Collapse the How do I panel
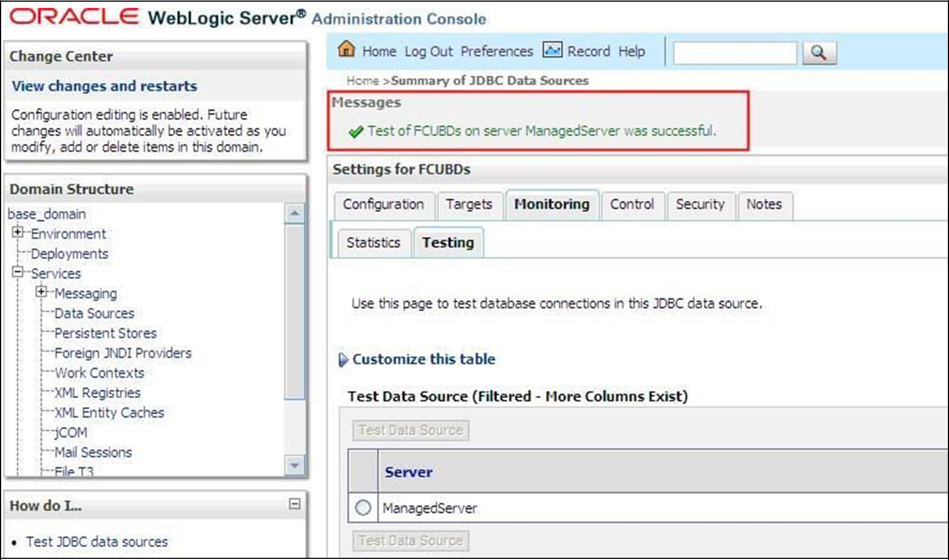Screen dimensions: 949x560 (x=294, y=504)
